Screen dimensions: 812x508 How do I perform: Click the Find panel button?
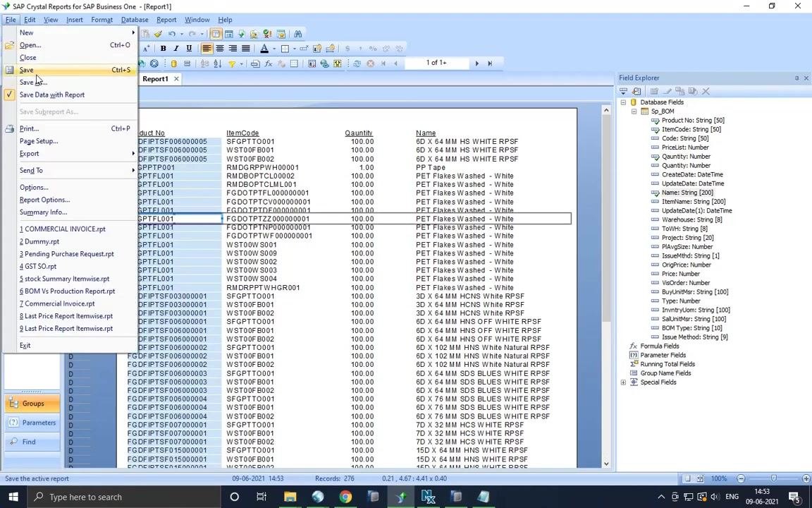tap(32, 442)
